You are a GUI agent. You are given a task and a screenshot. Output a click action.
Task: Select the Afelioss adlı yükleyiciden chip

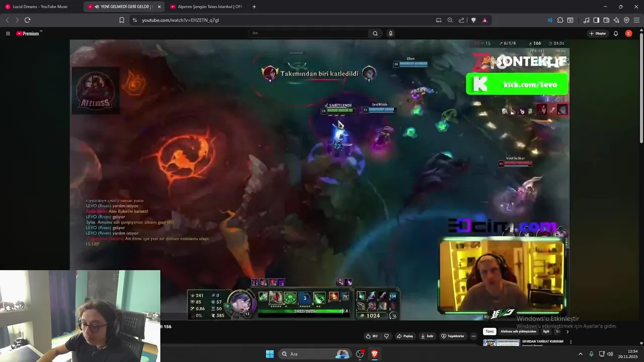point(518,331)
